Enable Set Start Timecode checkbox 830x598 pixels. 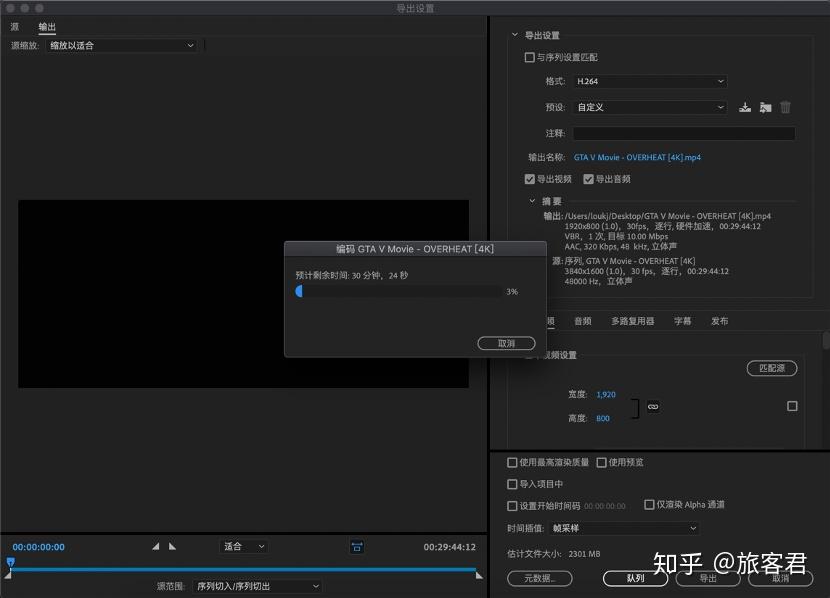click(512, 506)
